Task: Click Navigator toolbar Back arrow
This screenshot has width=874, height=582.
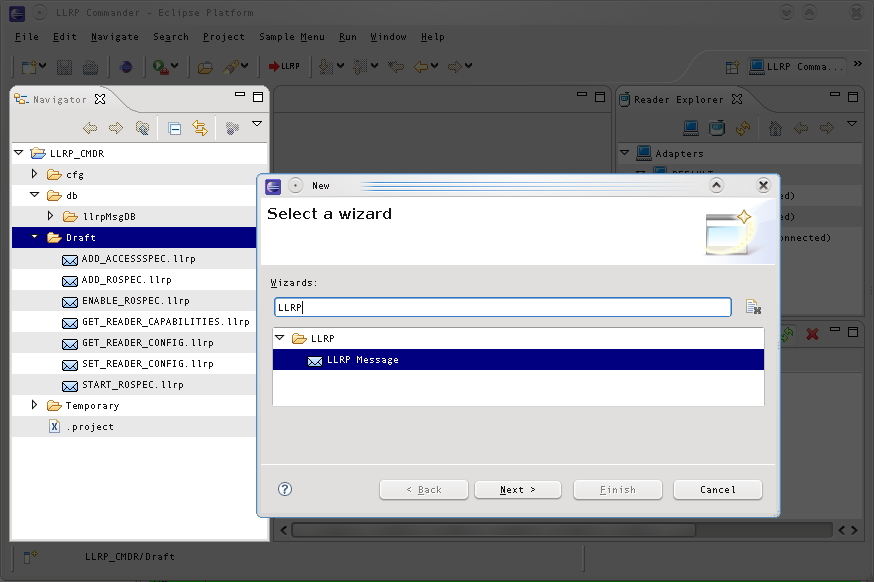Action: pos(90,128)
